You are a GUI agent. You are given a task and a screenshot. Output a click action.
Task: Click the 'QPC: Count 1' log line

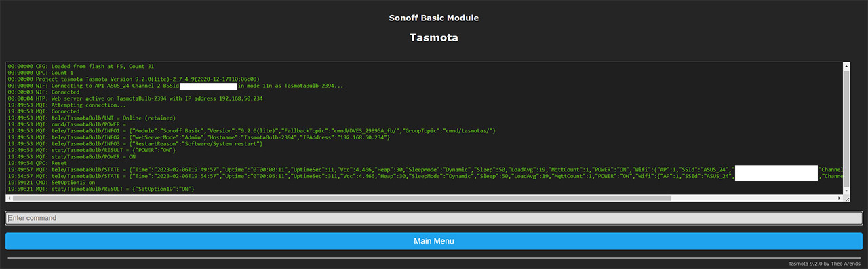point(40,73)
